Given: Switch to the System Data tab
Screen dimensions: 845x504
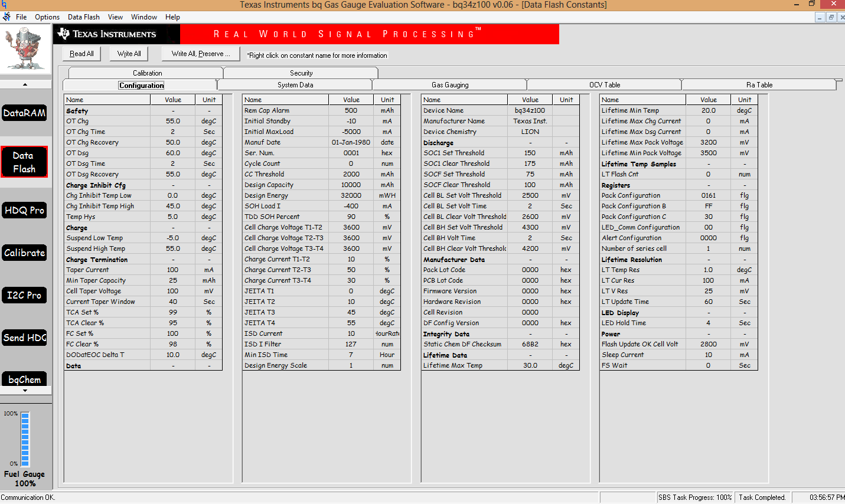Looking at the screenshot, I should pos(295,85).
